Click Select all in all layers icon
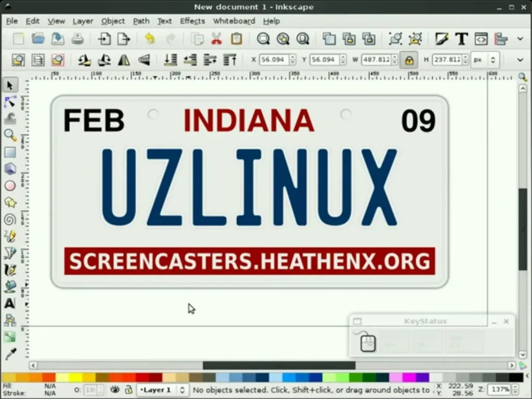Screen dimensions: 532x399 (38, 60)
